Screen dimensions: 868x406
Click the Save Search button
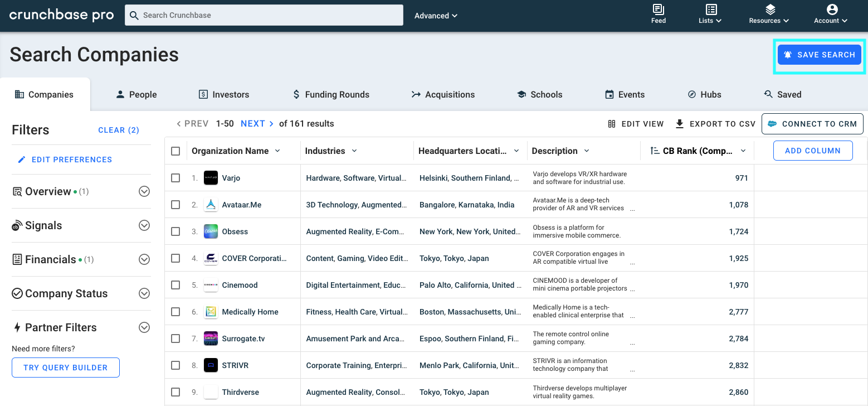coord(819,55)
